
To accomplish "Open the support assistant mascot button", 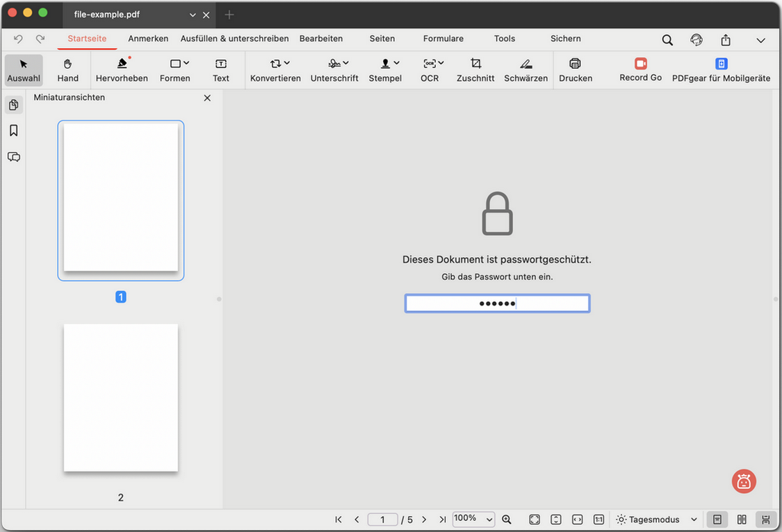I will click(744, 481).
